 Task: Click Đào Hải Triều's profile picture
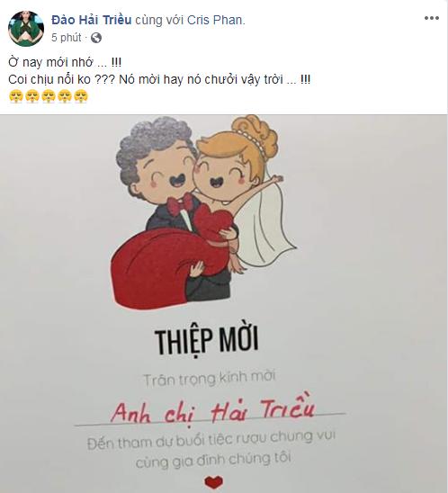pos(26,29)
